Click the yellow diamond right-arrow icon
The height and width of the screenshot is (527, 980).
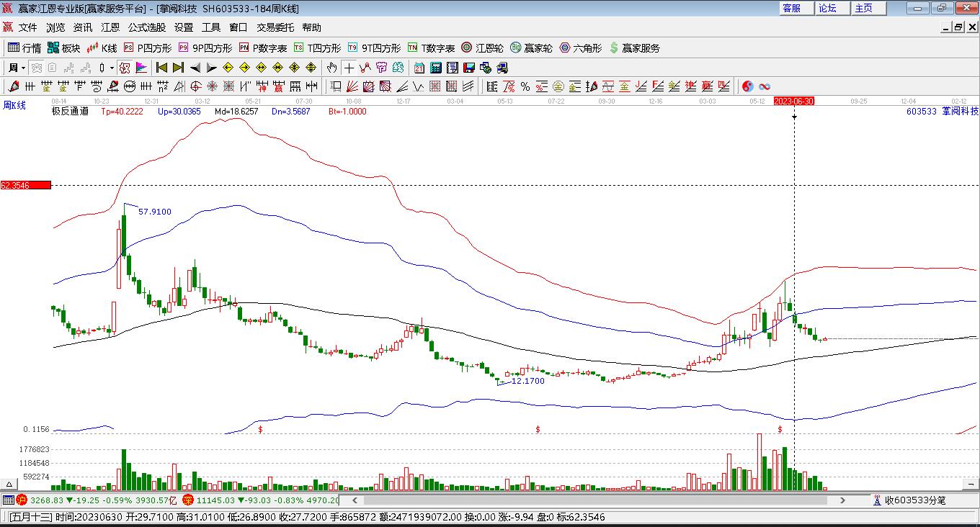point(244,68)
